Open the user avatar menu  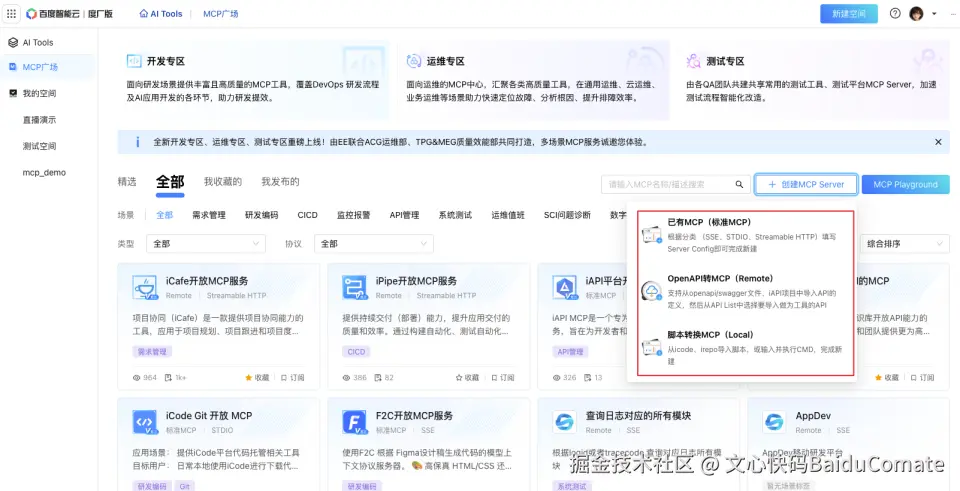916,13
